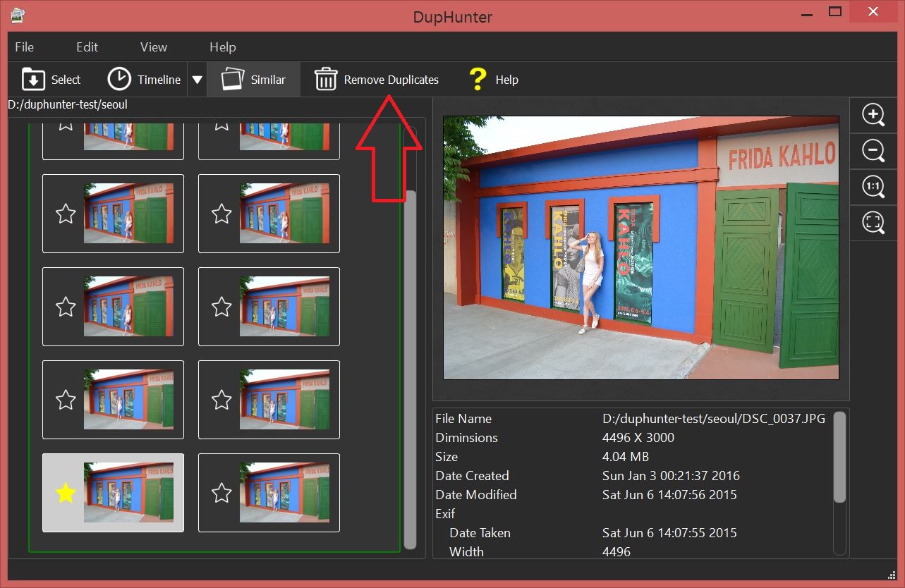This screenshot has height=588, width=905.
Task: Open the File menu
Action: pos(23,47)
